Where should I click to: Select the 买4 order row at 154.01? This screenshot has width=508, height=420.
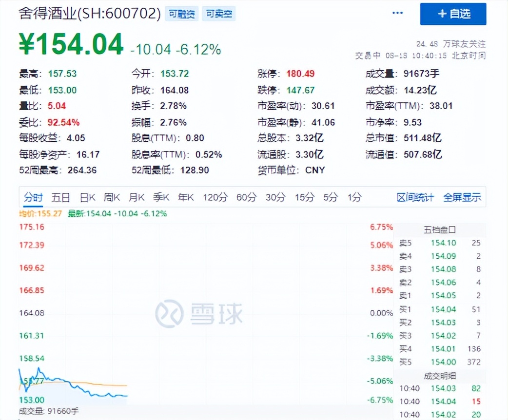coord(440,349)
